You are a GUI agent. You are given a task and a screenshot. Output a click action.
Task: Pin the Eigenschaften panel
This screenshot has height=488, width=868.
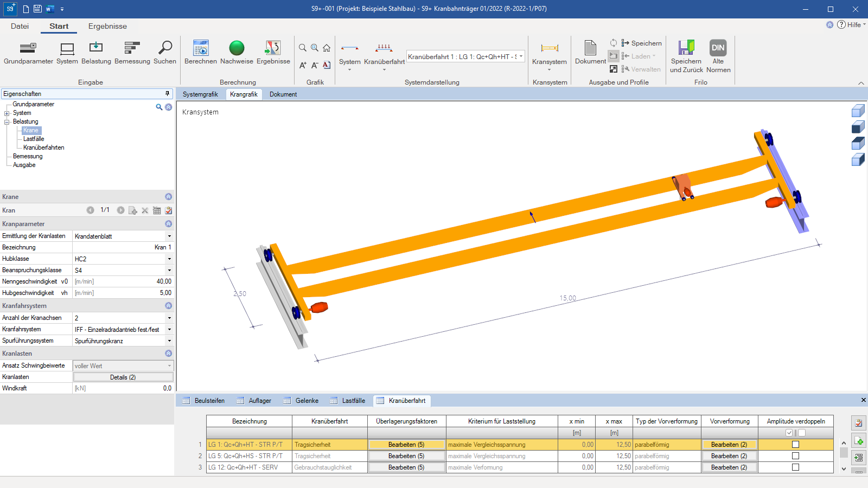pyautogui.click(x=168, y=94)
